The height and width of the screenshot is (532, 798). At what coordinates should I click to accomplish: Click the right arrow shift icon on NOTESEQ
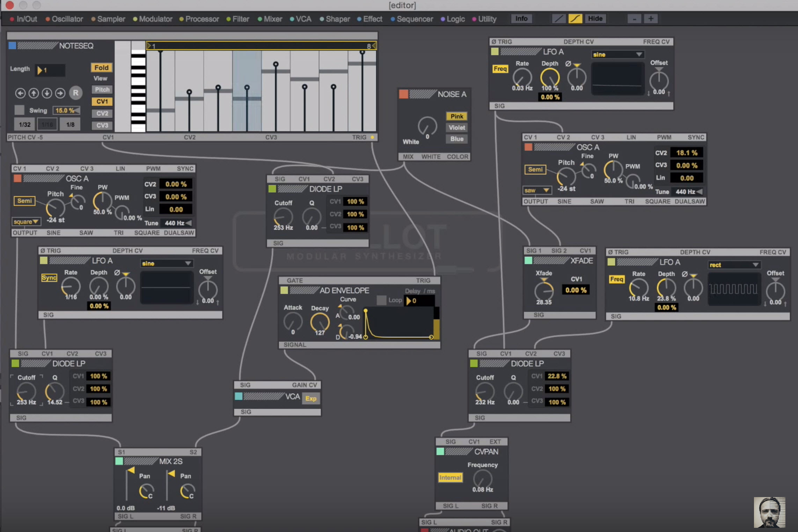60,93
